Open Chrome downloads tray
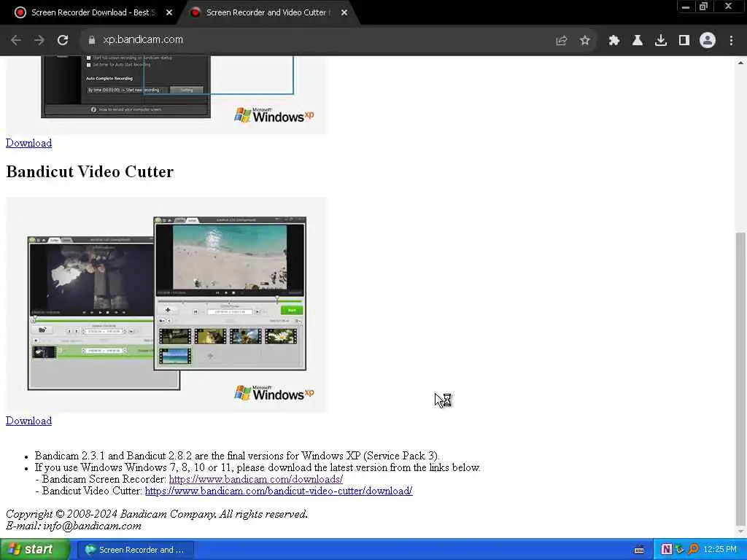This screenshot has width=747, height=560. [661, 41]
